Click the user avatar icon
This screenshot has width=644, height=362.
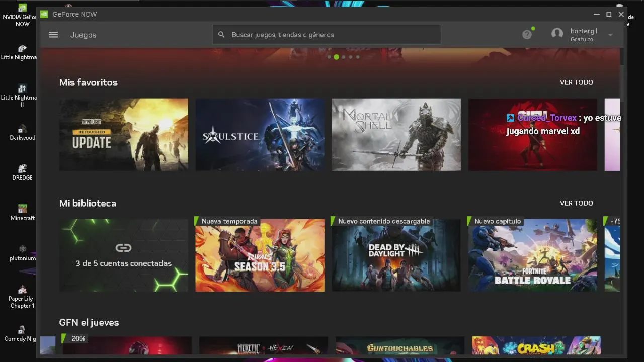coord(557,34)
